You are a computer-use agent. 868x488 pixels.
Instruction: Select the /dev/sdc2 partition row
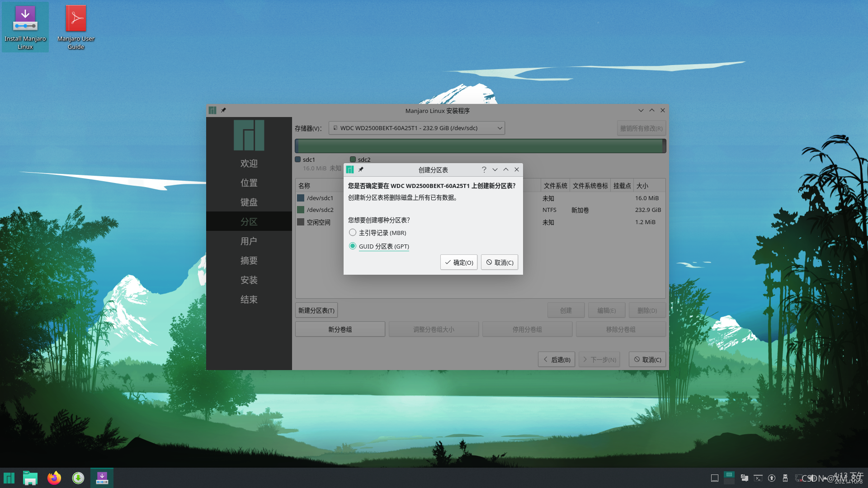tap(480, 210)
